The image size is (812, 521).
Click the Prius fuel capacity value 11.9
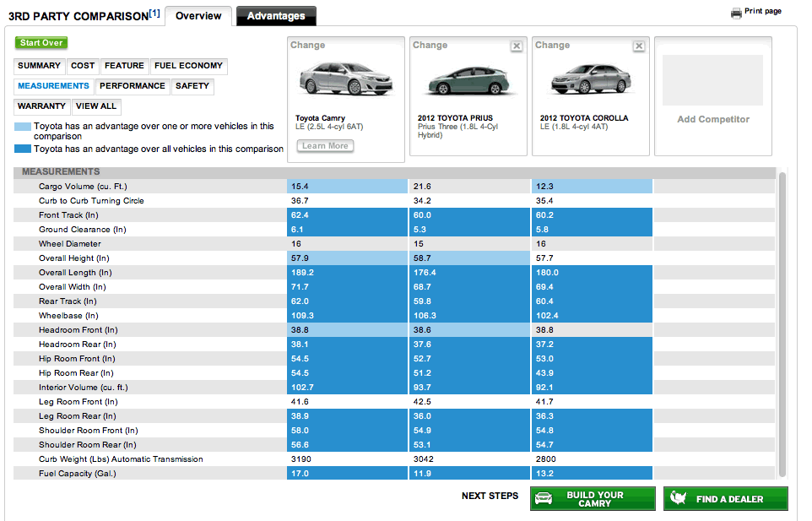(422, 474)
